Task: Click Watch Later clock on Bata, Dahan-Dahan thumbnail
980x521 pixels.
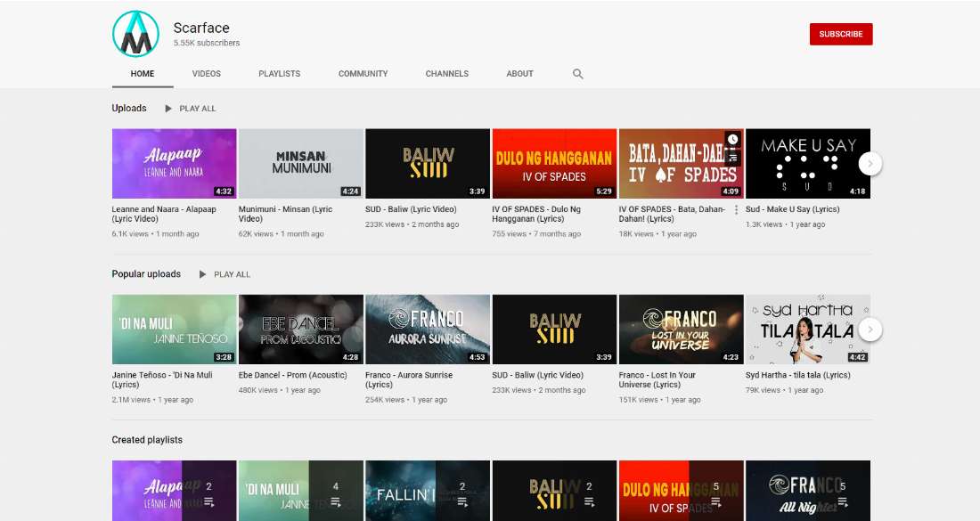Action: point(733,139)
